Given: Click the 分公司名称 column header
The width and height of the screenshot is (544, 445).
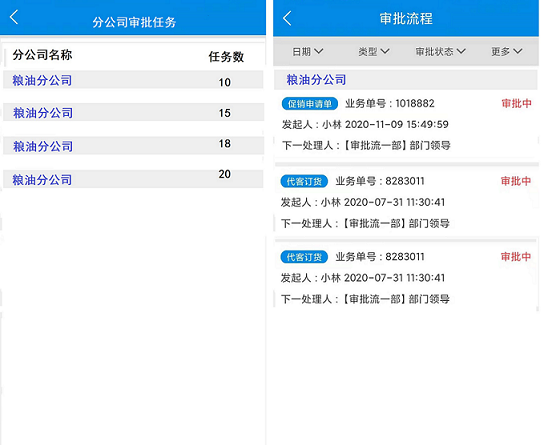Looking at the screenshot, I should click(42, 55).
